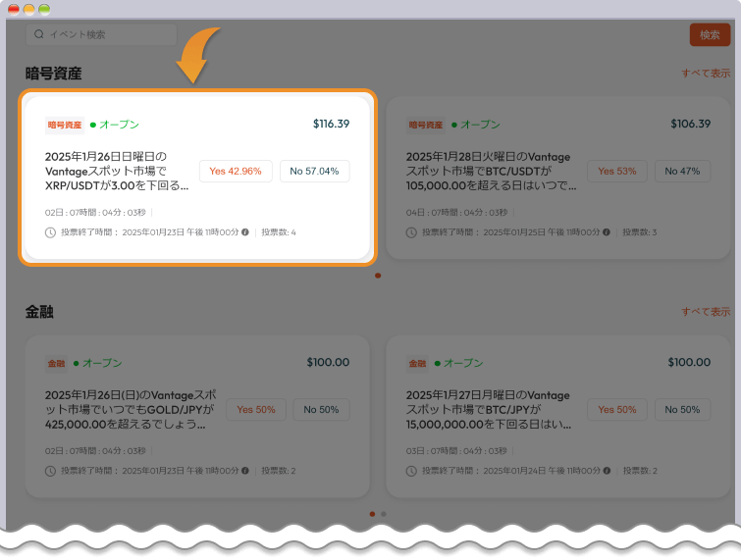Screen dimensions: 741x560
Task: Open すべて表示 for 金融 section
Action: point(706,312)
